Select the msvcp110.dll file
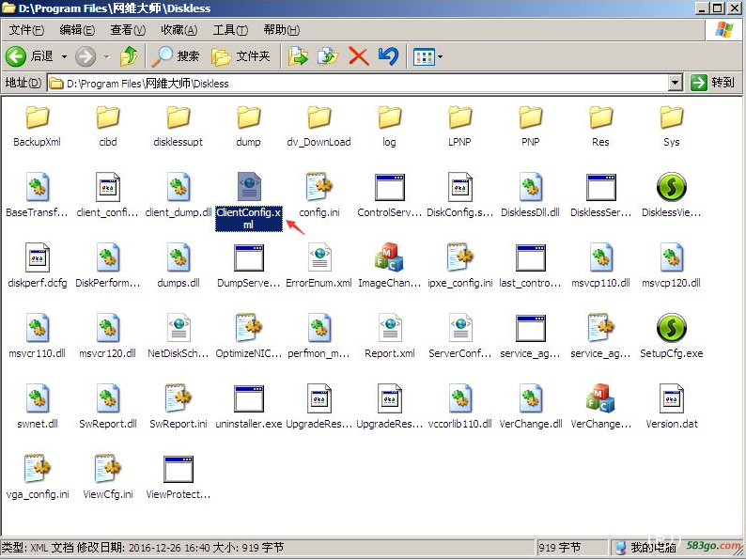The height and width of the screenshot is (560, 746). (600, 266)
